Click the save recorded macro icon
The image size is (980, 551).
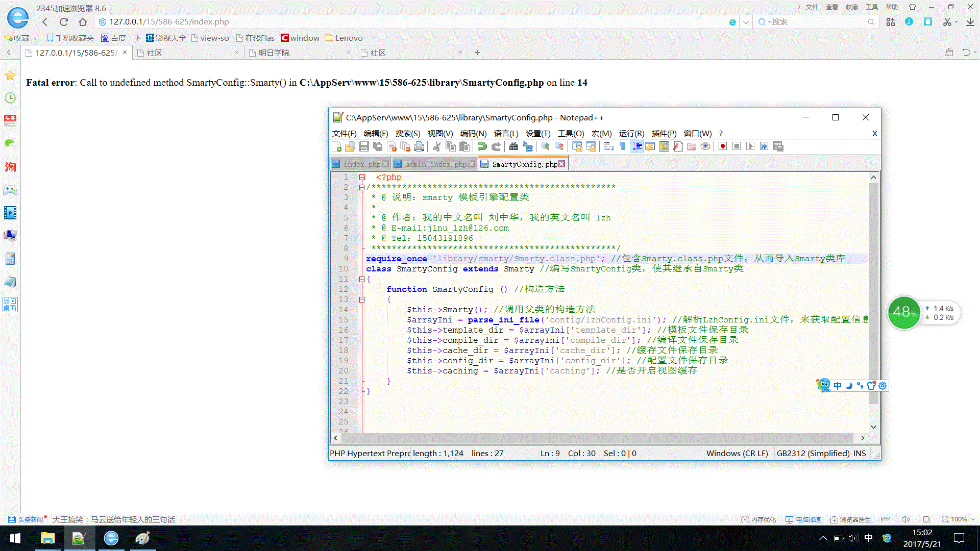(x=778, y=147)
